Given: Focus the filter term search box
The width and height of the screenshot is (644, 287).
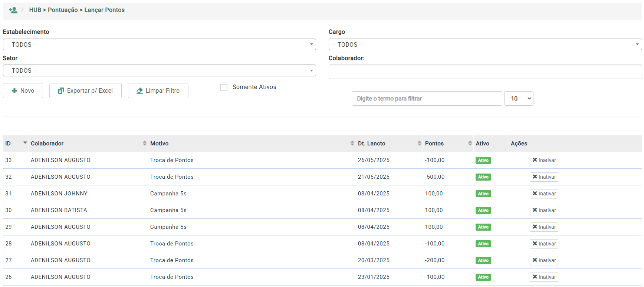Looking at the screenshot, I should click(427, 99).
